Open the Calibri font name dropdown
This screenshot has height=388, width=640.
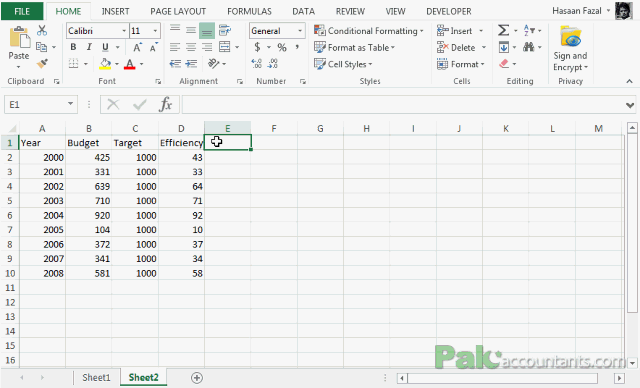coord(124,31)
